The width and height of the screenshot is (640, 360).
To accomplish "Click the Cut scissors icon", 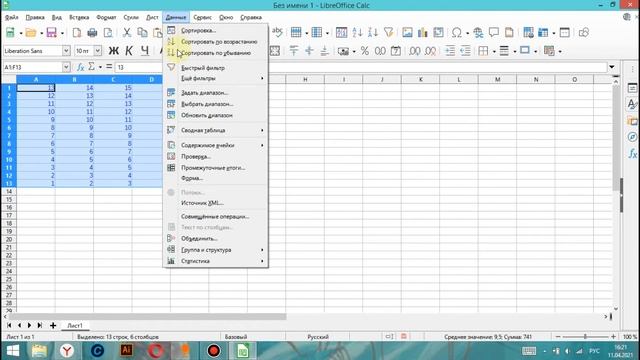I will pyautogui.click(x=127, y=33).
